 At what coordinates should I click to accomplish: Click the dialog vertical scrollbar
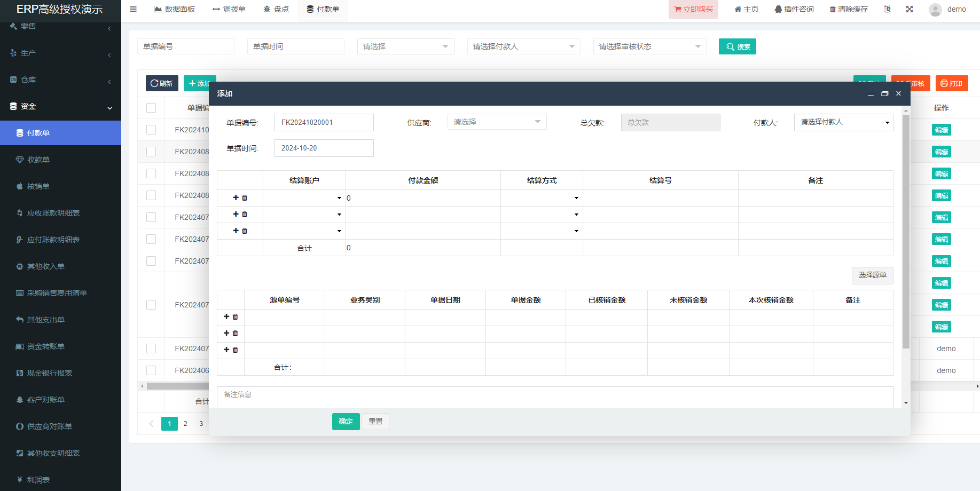click(906, 232)
